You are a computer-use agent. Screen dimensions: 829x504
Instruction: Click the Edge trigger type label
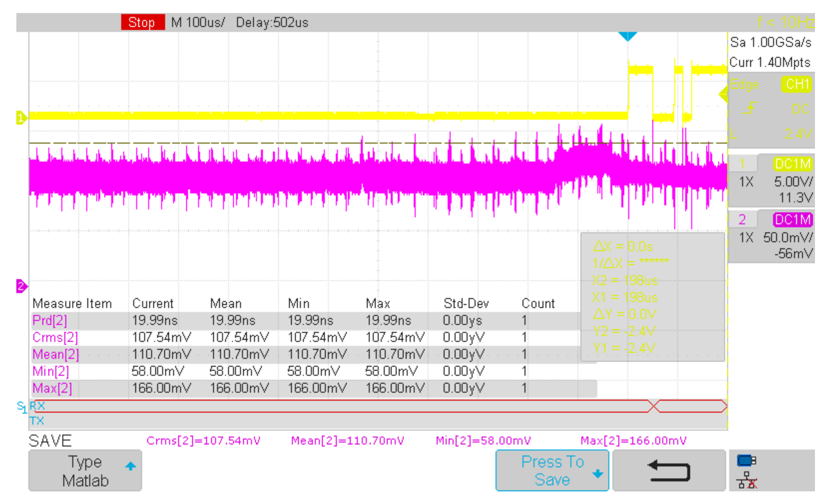point(744,84)
